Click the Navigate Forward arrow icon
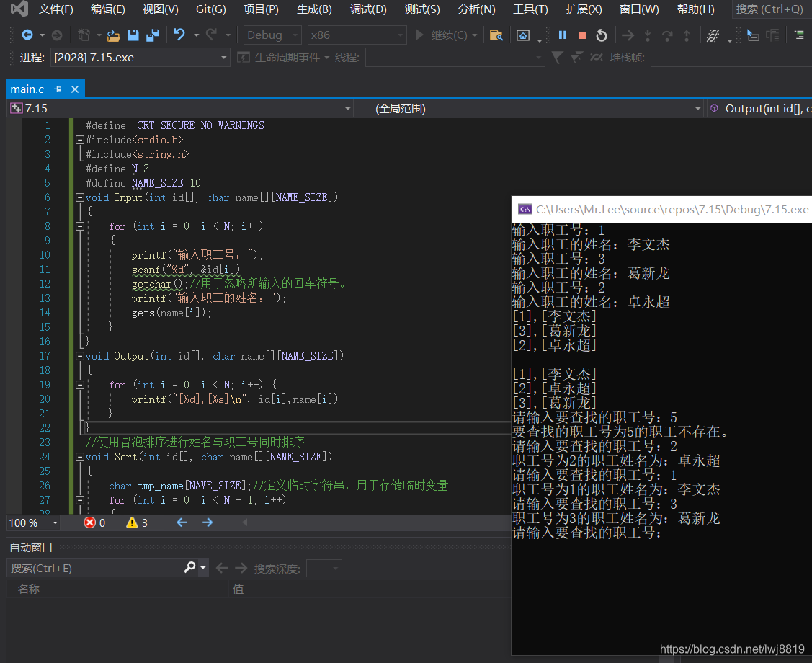The image size is (812, 663). 57,35
